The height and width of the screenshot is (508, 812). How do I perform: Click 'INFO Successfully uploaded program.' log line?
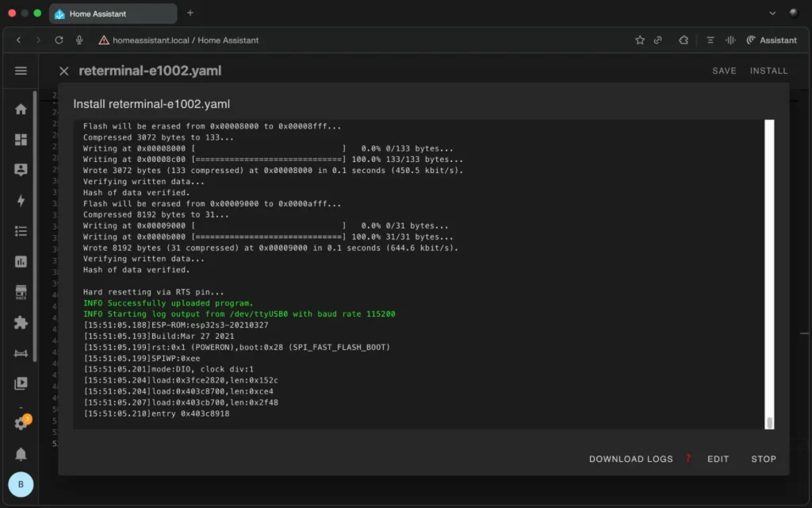168,302
